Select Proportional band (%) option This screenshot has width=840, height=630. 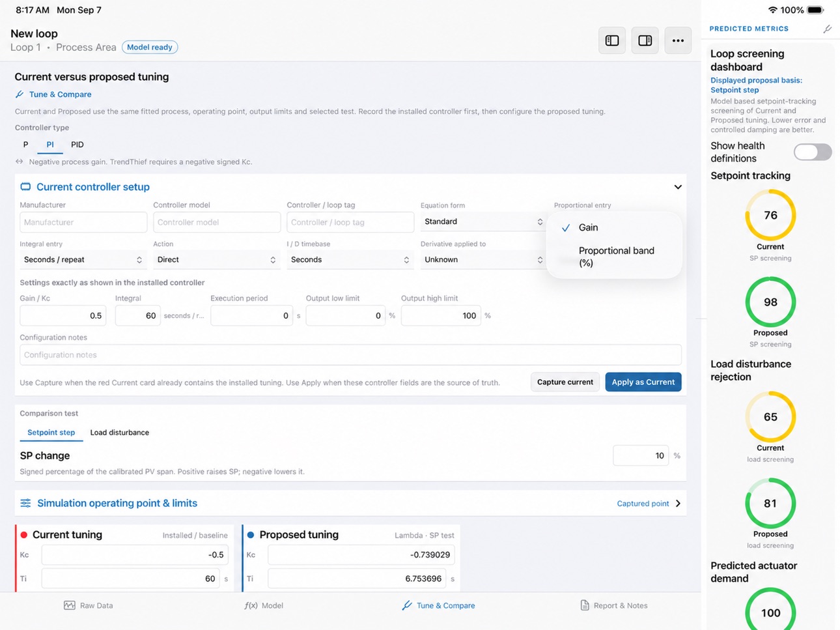tap(614, 257)
